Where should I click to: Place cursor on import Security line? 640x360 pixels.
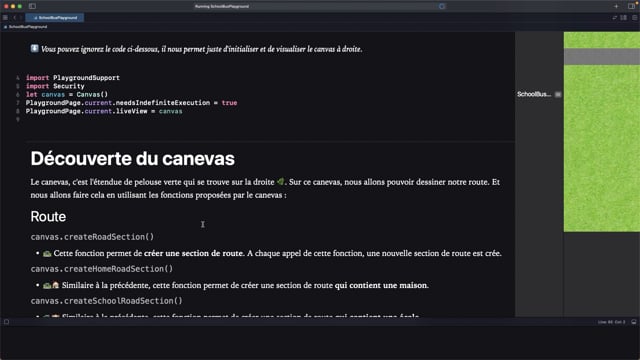point(55,86)
